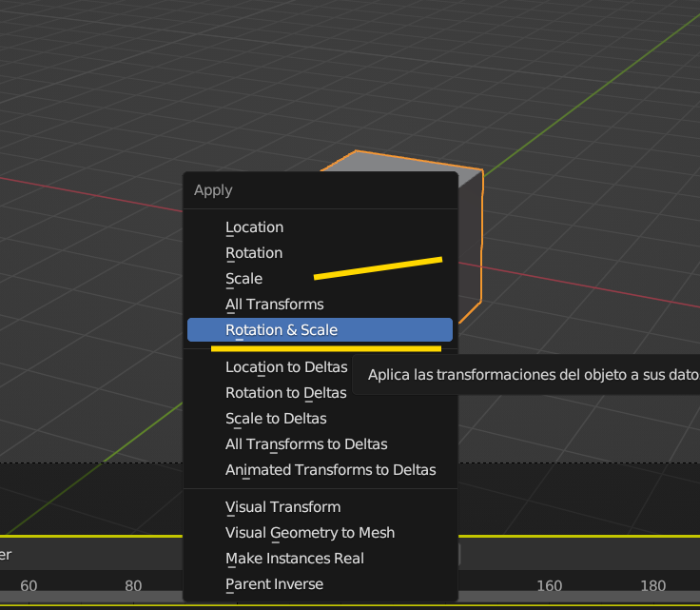The image size is (700, 610).
Task: Jump to frame 60 on the timeline
Action: click(29, 586)
